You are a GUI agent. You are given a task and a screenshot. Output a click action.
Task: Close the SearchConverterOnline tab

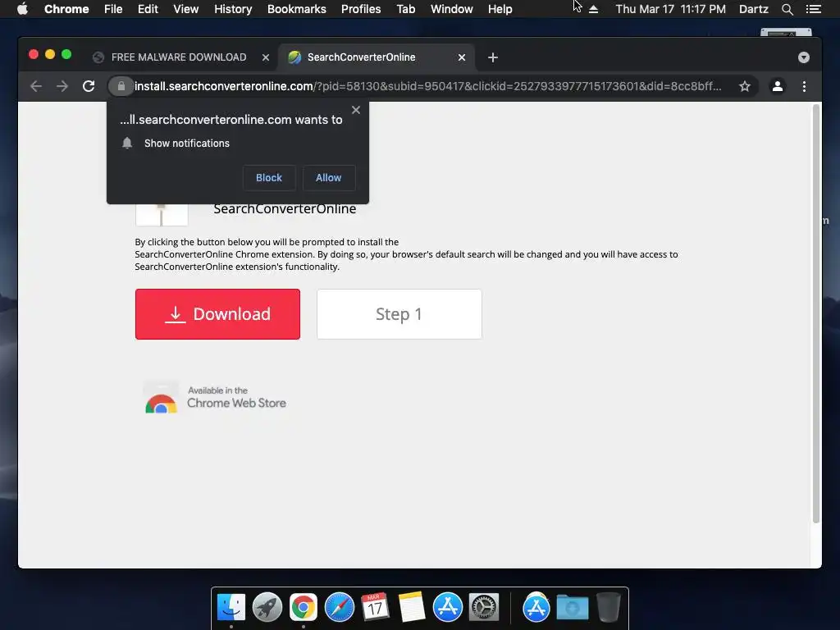[462, 57]
